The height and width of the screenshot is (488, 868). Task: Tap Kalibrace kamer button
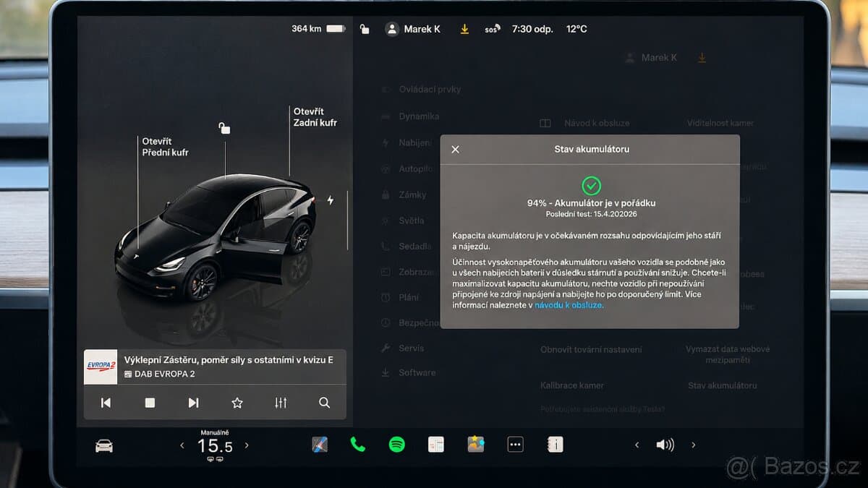click(x=572, y=385)
